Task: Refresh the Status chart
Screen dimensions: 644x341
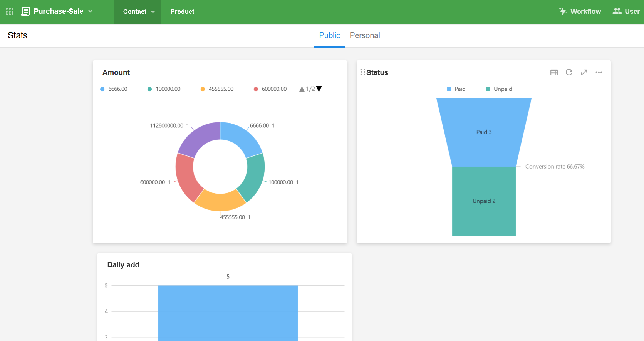Action: coord(569,72)
